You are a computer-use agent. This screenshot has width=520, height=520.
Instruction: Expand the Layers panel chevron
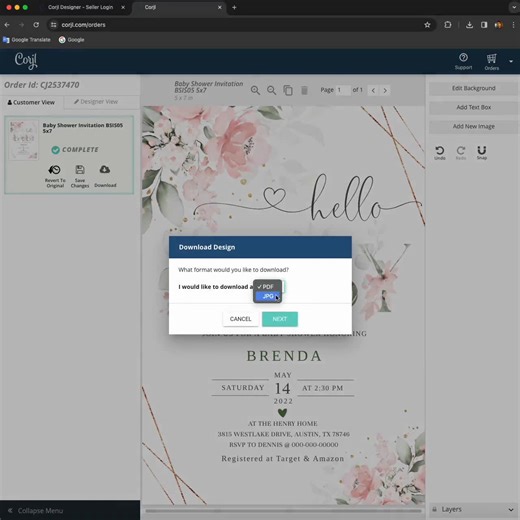pyautogui.click(x=511, y=509)
